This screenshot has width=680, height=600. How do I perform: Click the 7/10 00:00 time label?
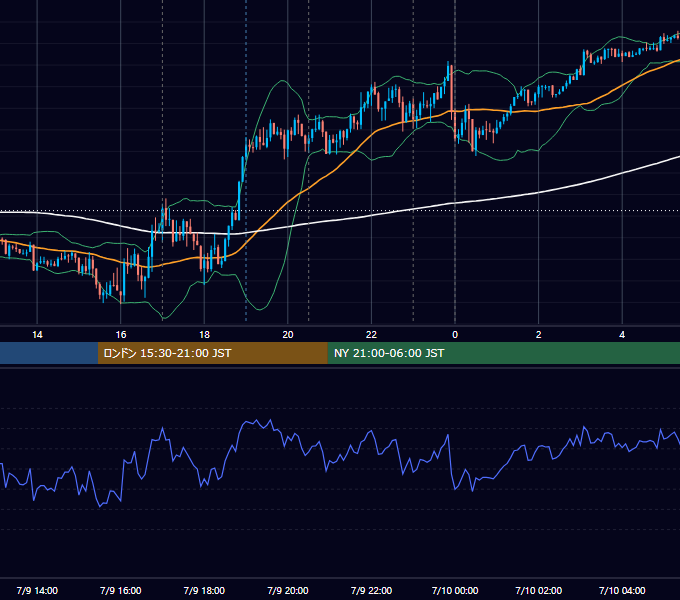pyautogui.click(x=455, y=590)
